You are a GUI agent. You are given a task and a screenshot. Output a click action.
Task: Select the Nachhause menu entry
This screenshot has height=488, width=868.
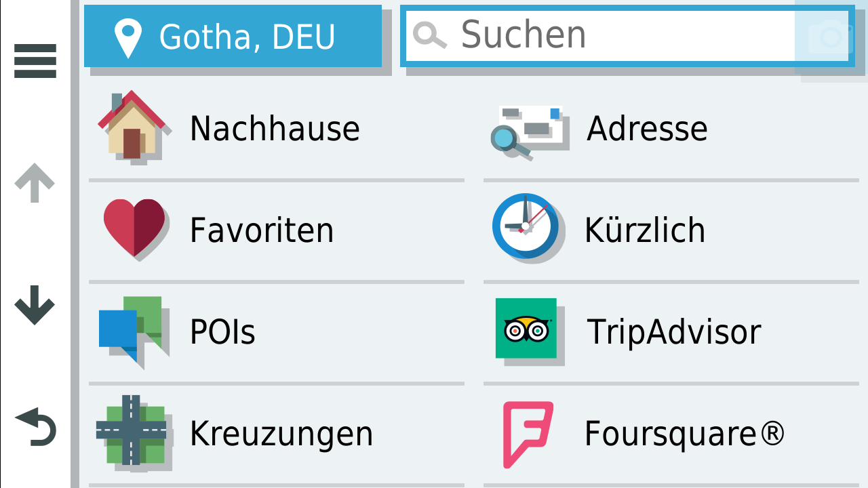pyautogui.click(x=275, y=129)
